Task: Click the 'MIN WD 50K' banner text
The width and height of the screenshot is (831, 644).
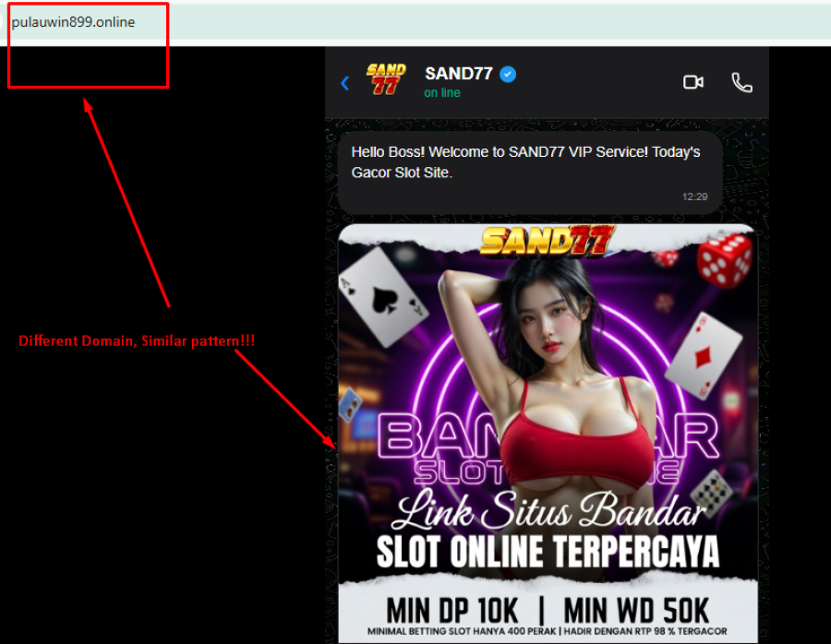Action: tap(636, 611)
